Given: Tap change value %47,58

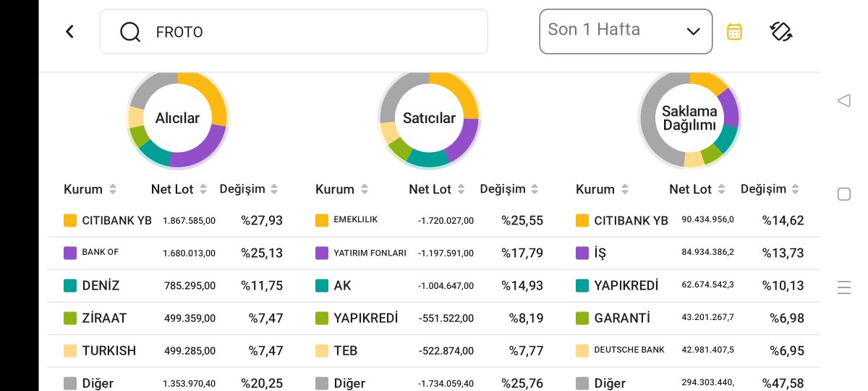Looking at the screenshot, I should click(x=783, y=383).
